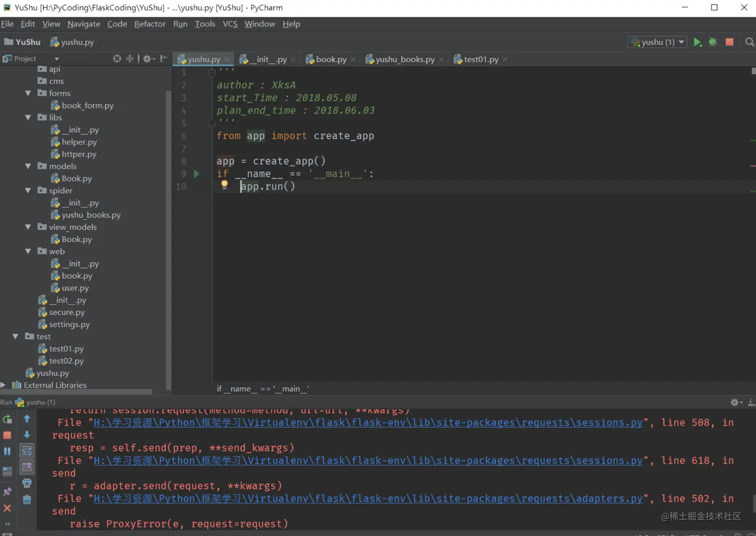This screenshot has width=756, height=536.
Task: Stop the running process in top toolbar
Action: (x=729, y=42)
